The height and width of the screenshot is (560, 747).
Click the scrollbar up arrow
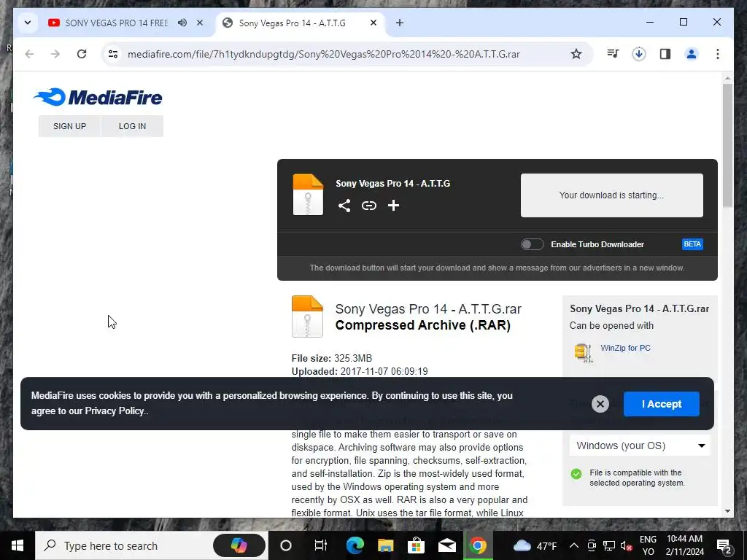727,78
